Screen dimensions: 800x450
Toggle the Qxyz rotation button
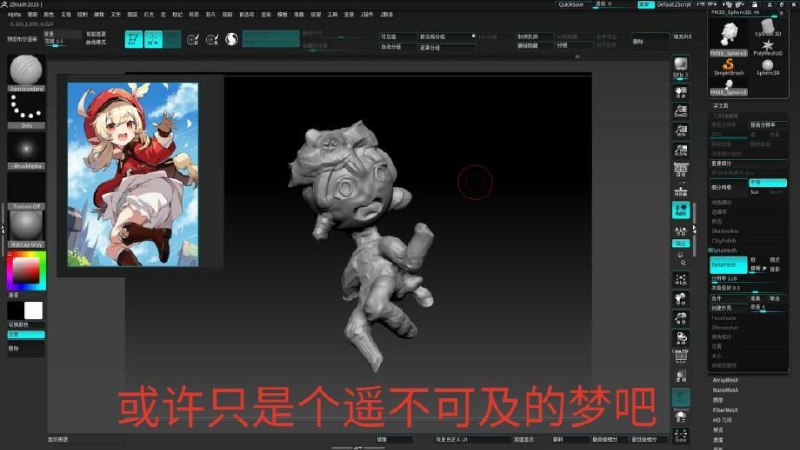[x=681, y=244]
